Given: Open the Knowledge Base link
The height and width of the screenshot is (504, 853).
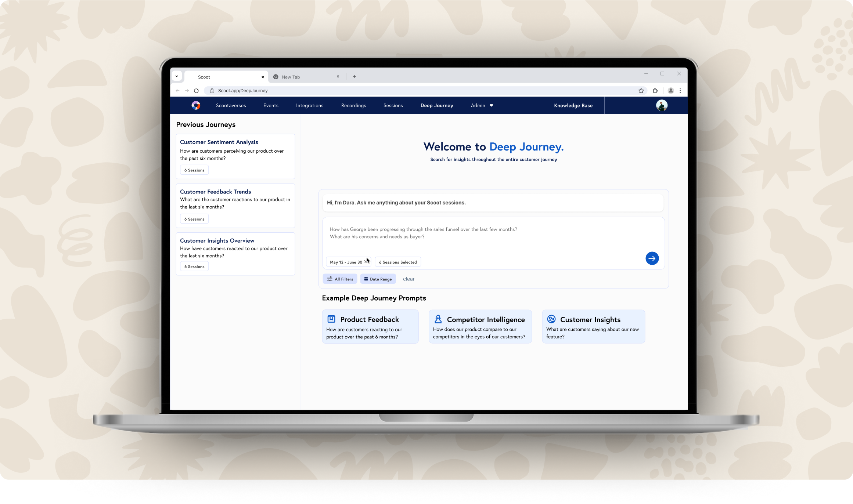Looking at the screenshot, I should (573, 105).
